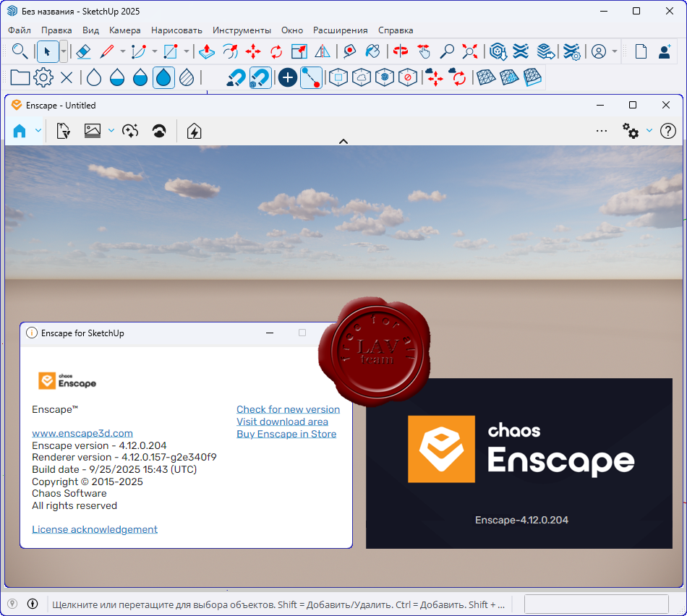Select the Eraser tool in SketchUp toolbar
Screen dimensions: 687x616
(82, 51)
